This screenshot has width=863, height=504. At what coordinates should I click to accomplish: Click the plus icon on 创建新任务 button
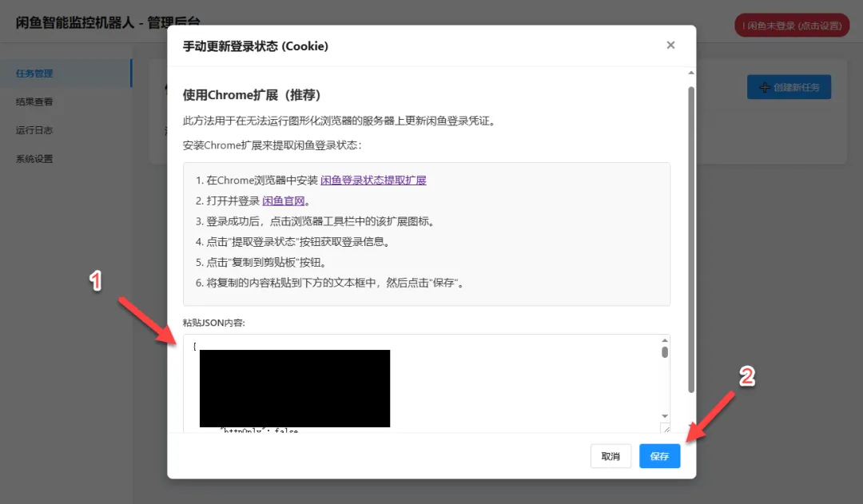click(763, 87)
